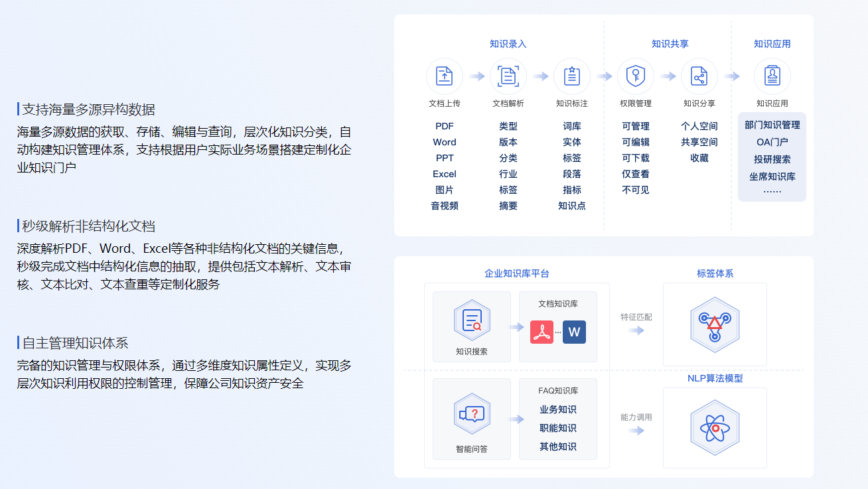868x489 pixels.
Task: Click 知识点 under 知识标注
Action: 572,206
